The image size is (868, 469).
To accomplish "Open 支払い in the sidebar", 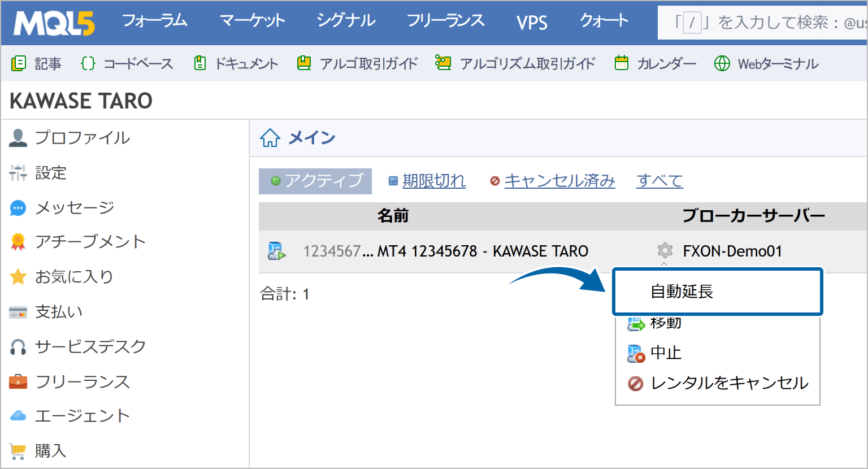I will (59, 312).
